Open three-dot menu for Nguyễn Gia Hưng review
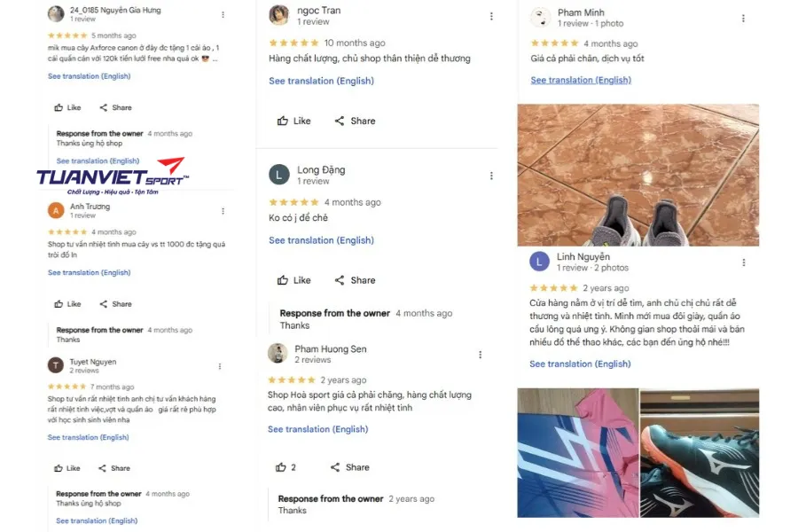This screenshot has width=798, height=532. point(223,15)
